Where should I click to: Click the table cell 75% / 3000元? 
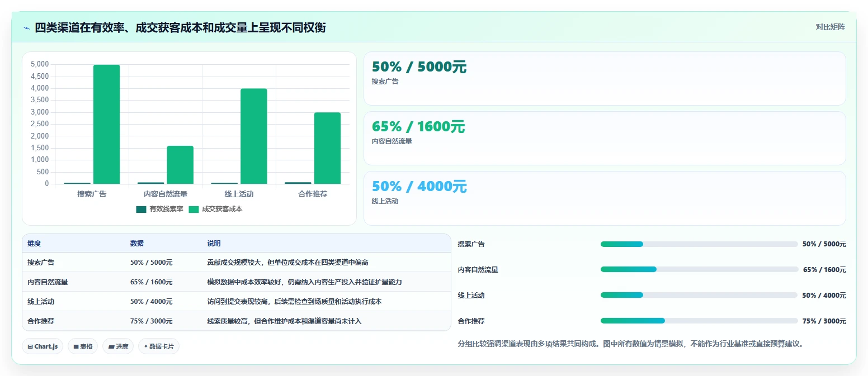pos(152,321)
